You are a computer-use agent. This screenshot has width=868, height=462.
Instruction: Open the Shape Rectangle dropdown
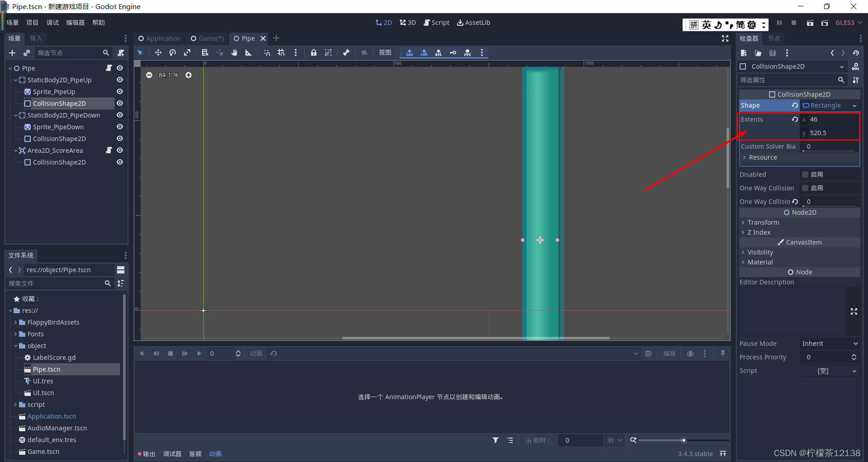tap(830, 105)
